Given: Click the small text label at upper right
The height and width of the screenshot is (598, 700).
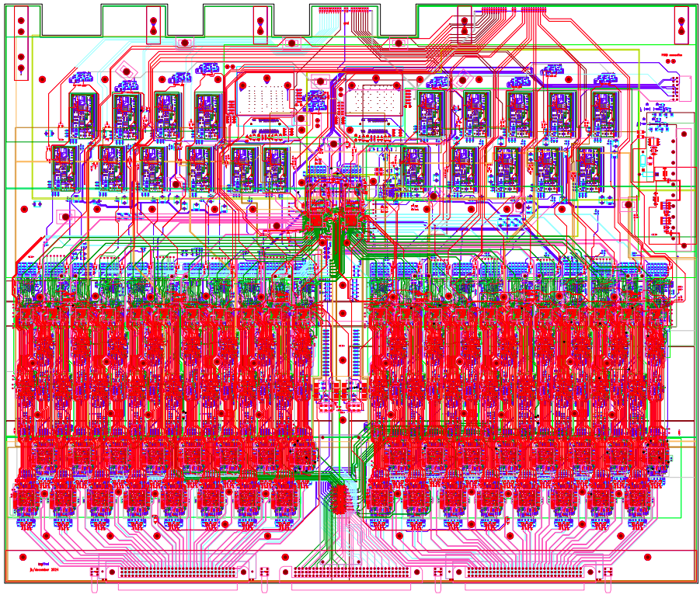Looking at the screenshot, I should pyautogui.click(x=669, y=56).
